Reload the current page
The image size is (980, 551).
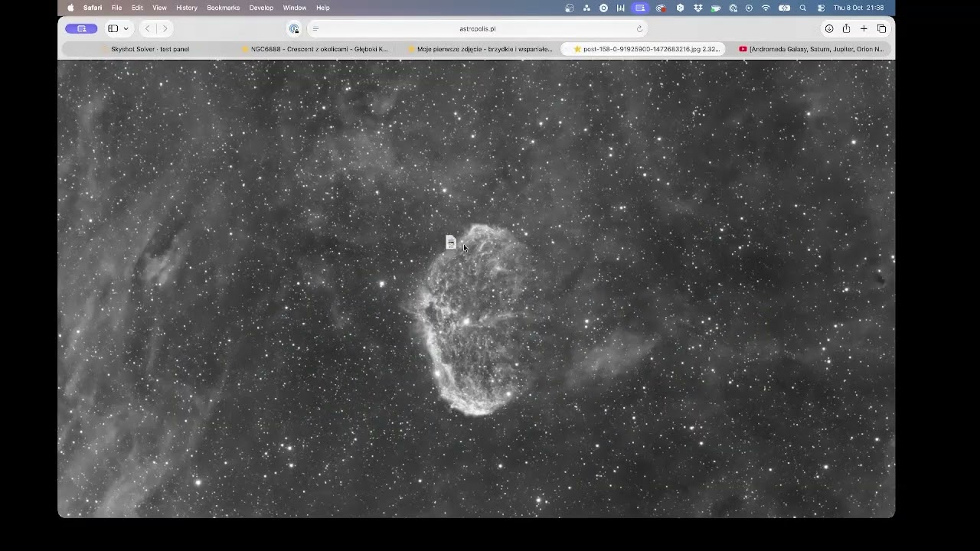tap(639, 28)
